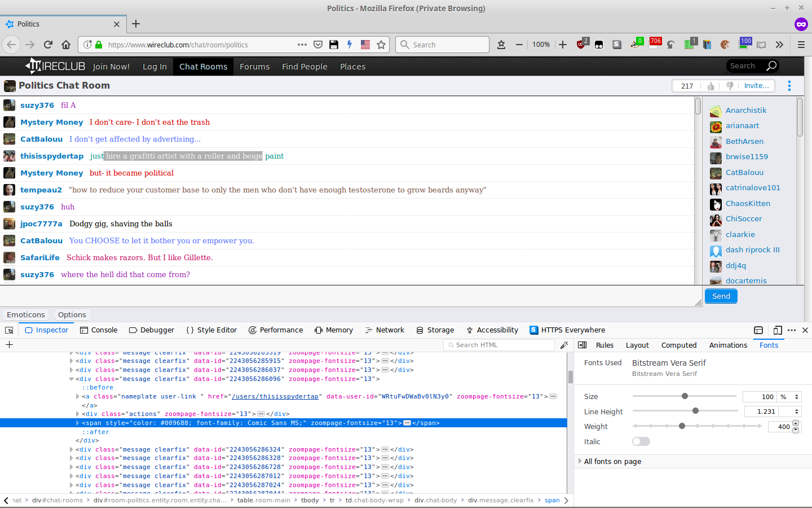
Task: Toggle the Italic font switch
Action: pos(641,441)
